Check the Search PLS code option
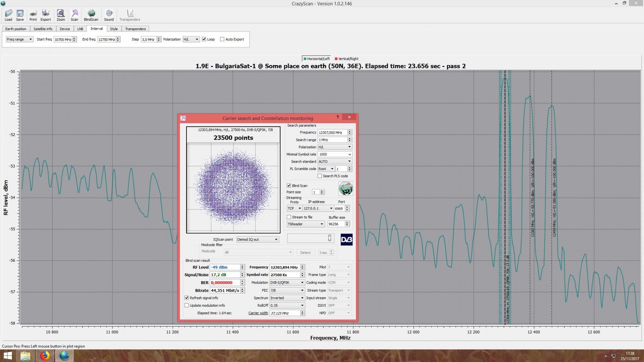Image resolution: width=644 pixels, height=362 pixels. click(320, 176)
